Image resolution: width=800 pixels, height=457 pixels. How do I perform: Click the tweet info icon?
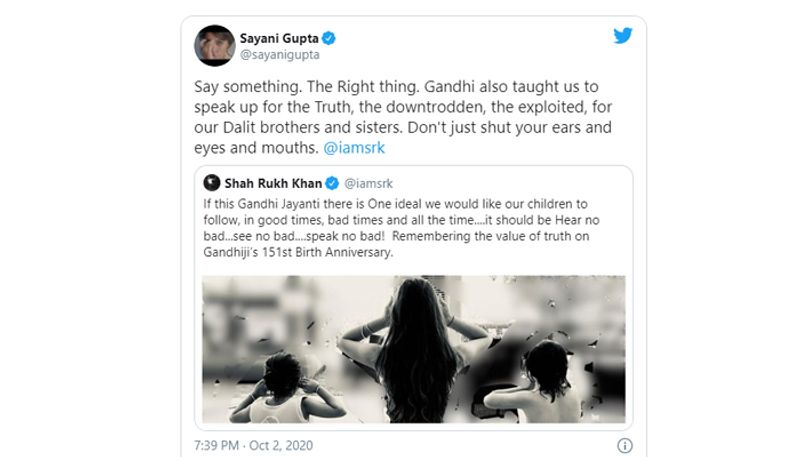pyautogui.click(x=624, y=445)
